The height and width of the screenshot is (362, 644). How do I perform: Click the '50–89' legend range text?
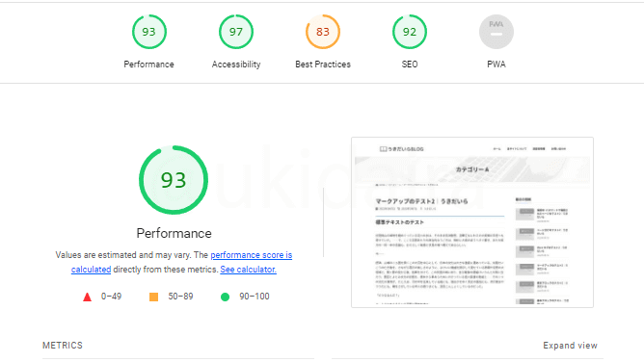pyautogui.click(x=180, y=297)
